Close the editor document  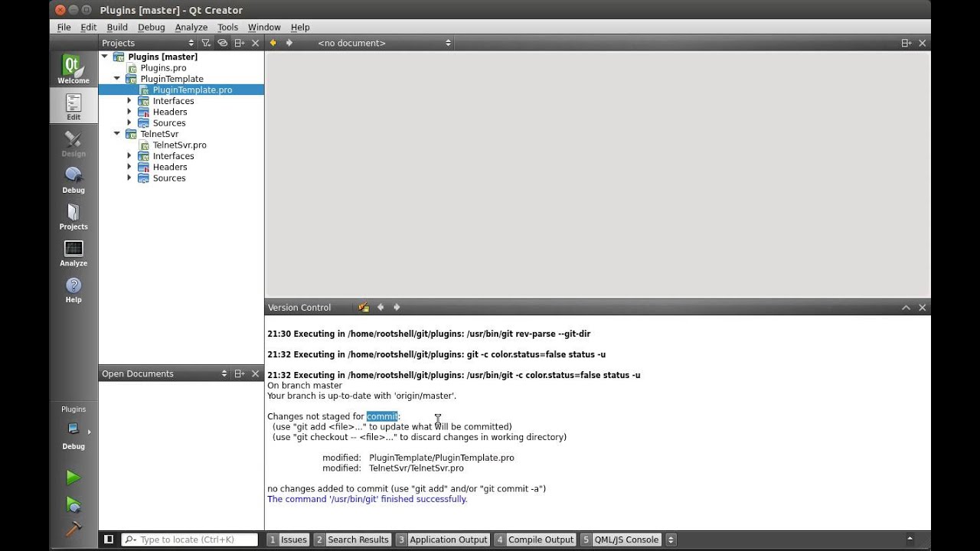coord(923,43)
